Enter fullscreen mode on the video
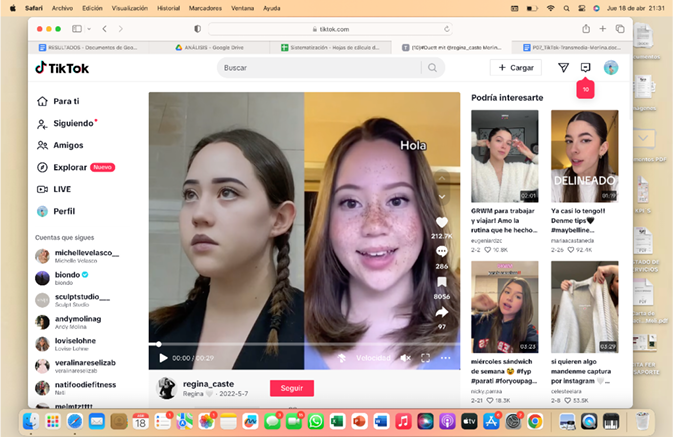The height and width of the screenshot is (437, 673). tap(425, 357)
